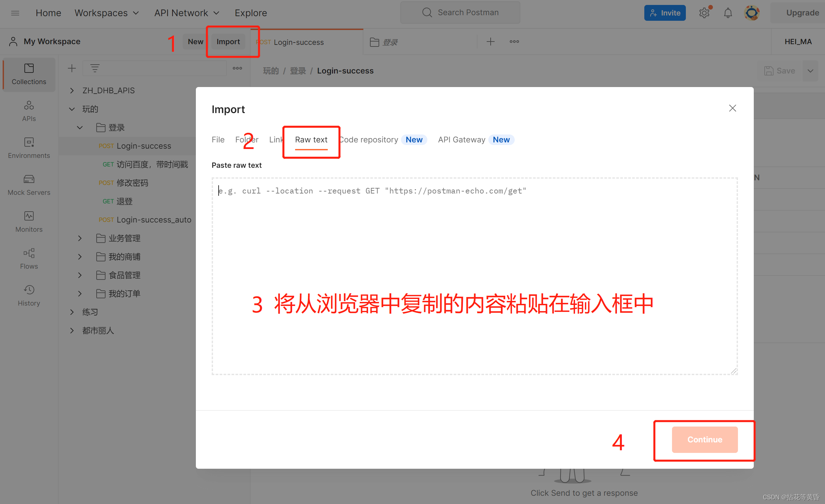Click 登录 in the breadcrumb
This screenshot has height=504, width=825.
click(298, 71)
